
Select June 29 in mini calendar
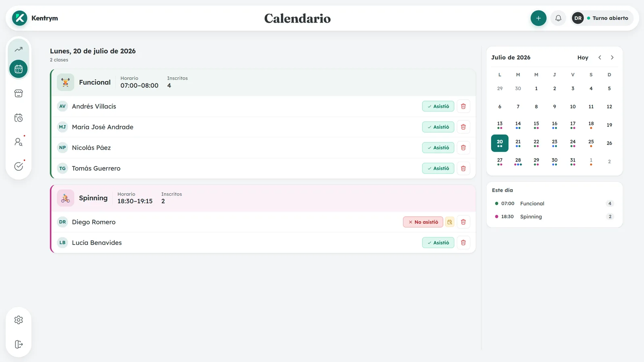(500, 89)
